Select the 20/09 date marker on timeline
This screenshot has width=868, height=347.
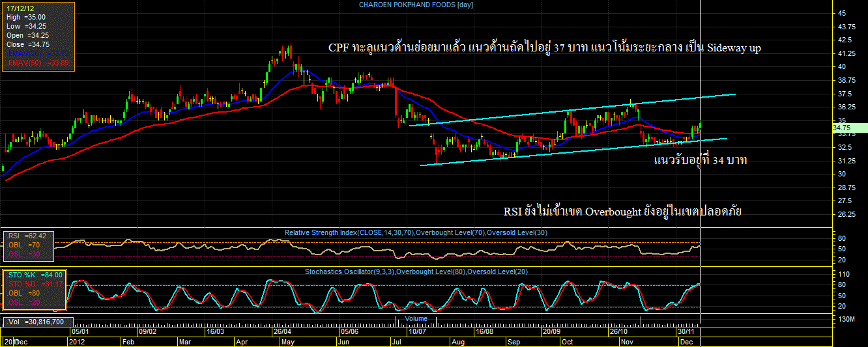coord(553,331)
